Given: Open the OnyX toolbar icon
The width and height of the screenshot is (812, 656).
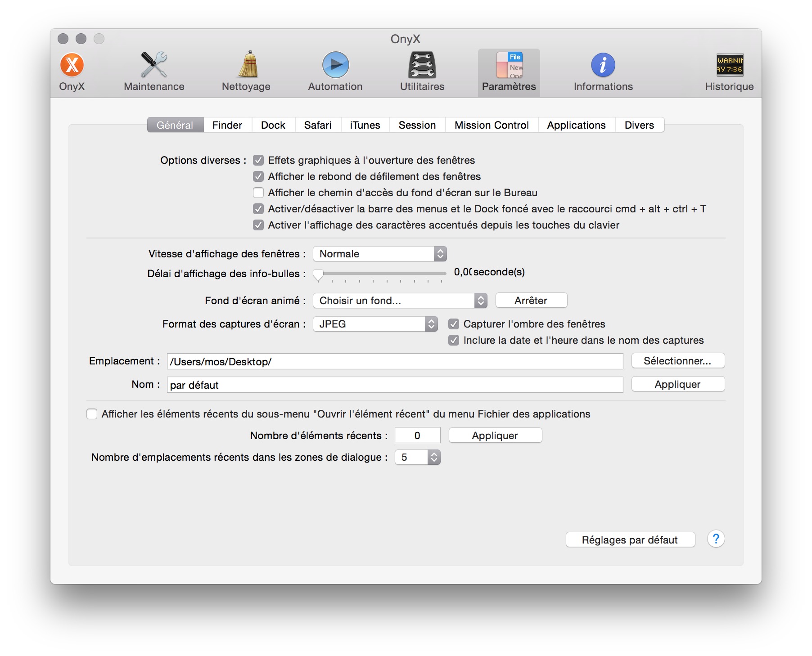Looking at the screenshot, I should tap(72, 65).
